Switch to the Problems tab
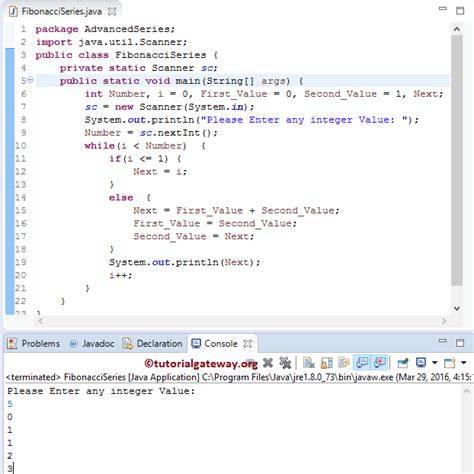 pos(34,344)
